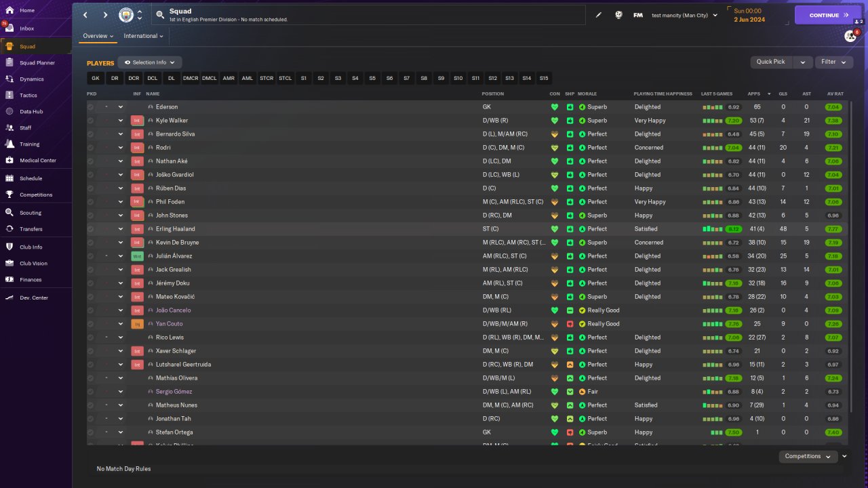Expand the Overview view dropdown
Viewport: 868px width, 488px height.
(x=98, y=36)
